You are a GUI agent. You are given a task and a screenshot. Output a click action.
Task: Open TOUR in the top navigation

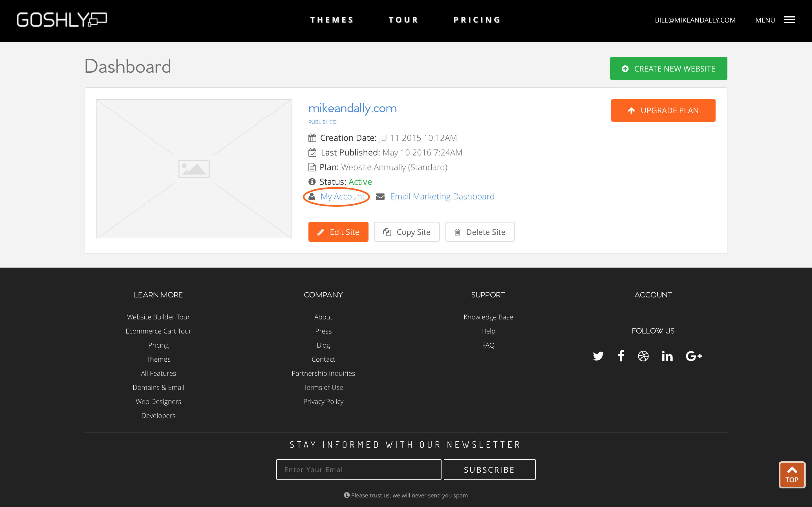click(x=403, y=20)
